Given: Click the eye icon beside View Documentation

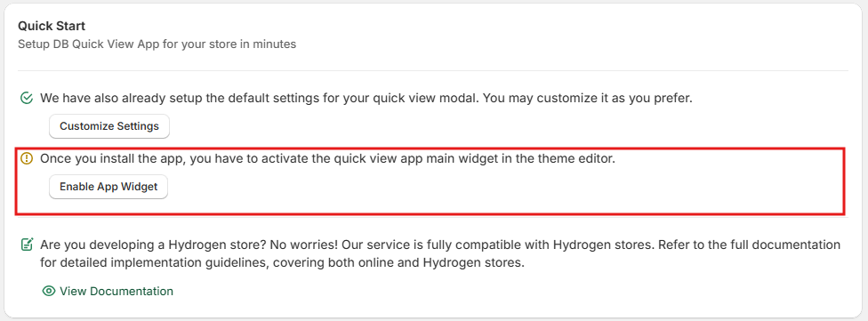Looking at the screenshot, I should pyautogui.click(x=49, y=291).
